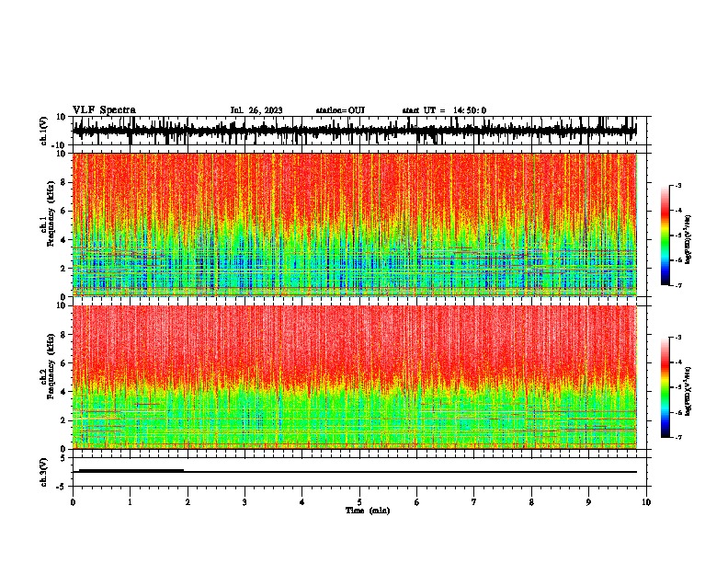
Task: Click the "-7" label on ch.2 colorbar
Action: [677, 438]
